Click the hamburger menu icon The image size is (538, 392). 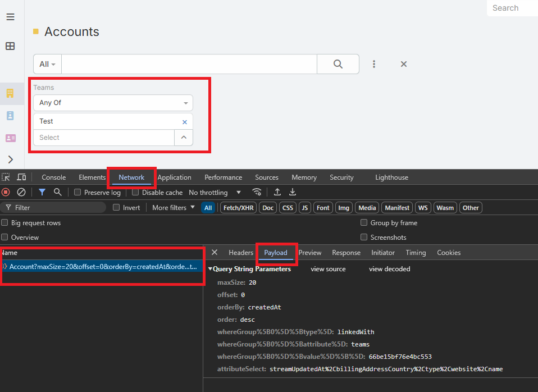pos(10,17)
